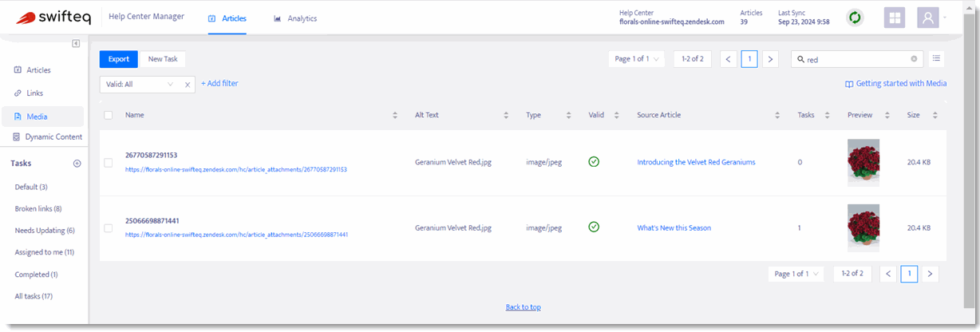Click the Help Center Manager title

[x=146, y=17]
